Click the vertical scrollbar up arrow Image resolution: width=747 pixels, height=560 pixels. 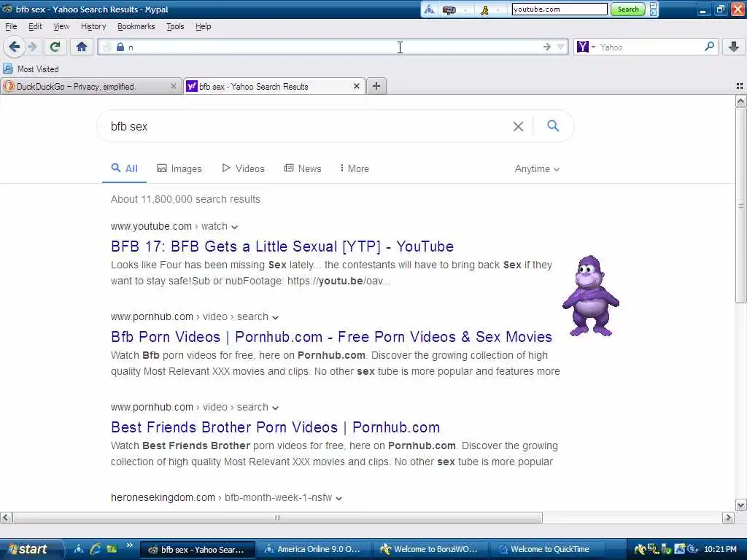(740, 101)
